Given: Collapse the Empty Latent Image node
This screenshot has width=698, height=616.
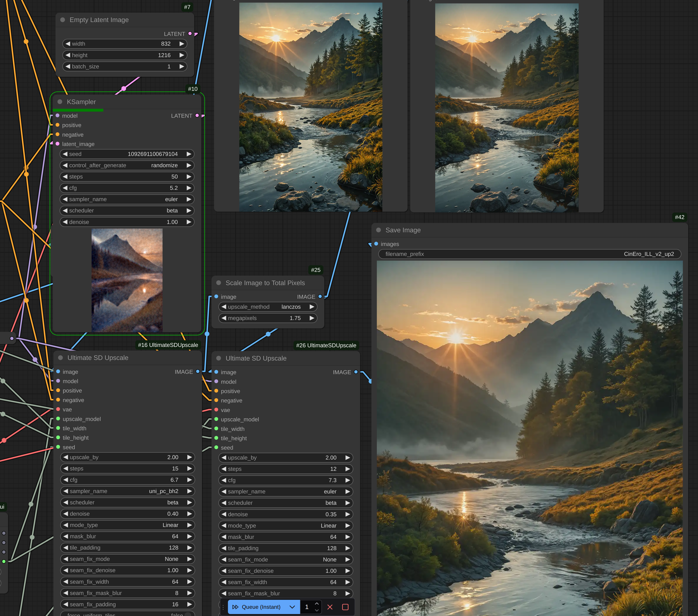Looking at the screenshot, I should coord(63,20).
